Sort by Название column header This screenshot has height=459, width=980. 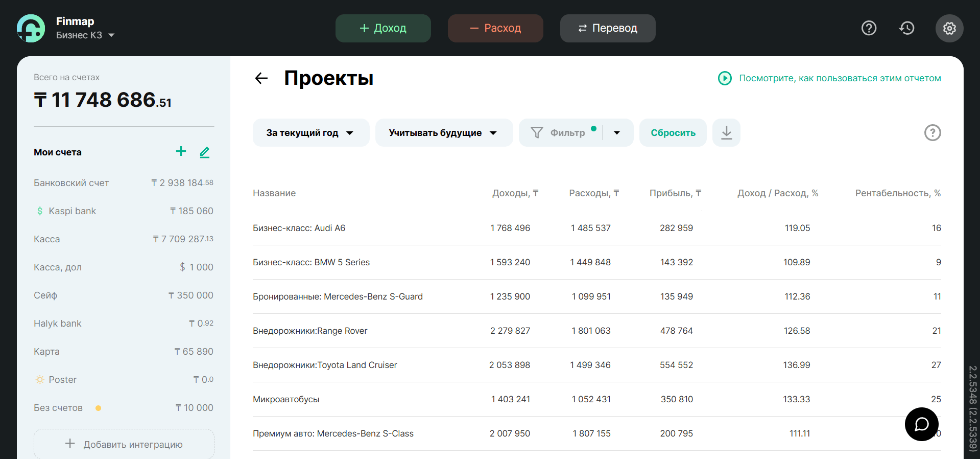[x=274, y=193]
